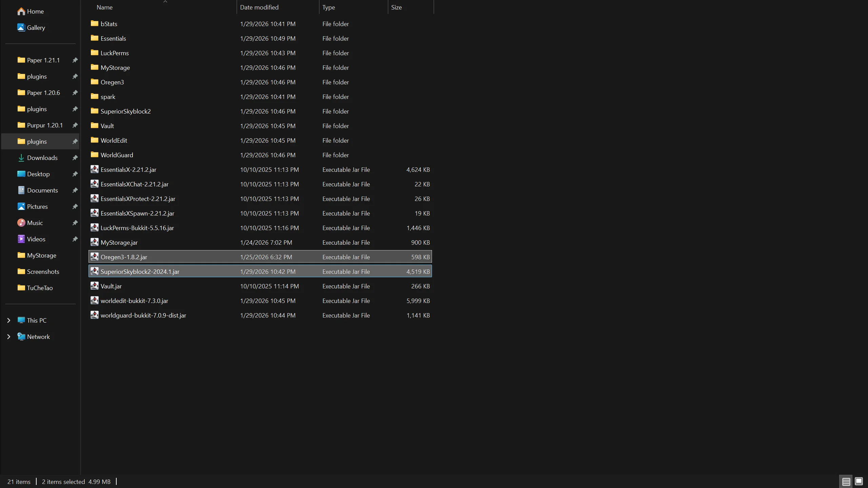868x488 pixels.
Task: Click the worldedit-bukkit-7.3.0.jar jar icon
Action: click(95, 301)
